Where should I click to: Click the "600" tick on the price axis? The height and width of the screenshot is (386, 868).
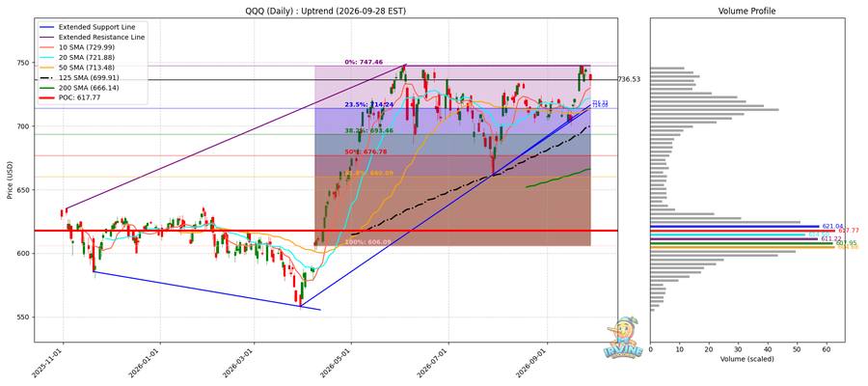25,254
